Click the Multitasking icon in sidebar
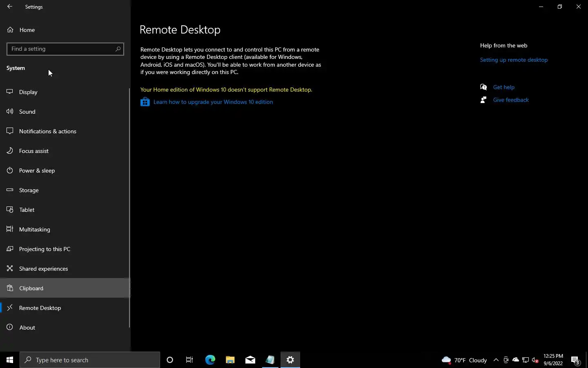The height and width of the screenshot is (368, 588). [10, 229]
